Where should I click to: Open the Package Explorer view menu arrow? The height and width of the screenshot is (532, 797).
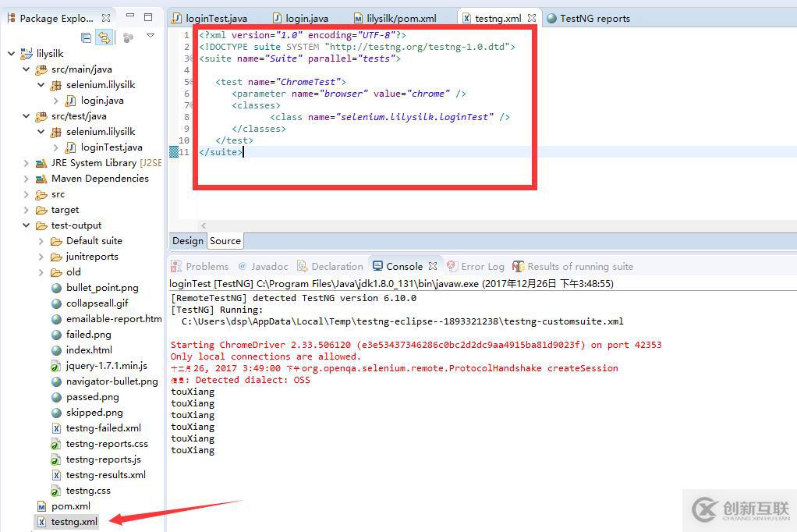coord(150,36)
